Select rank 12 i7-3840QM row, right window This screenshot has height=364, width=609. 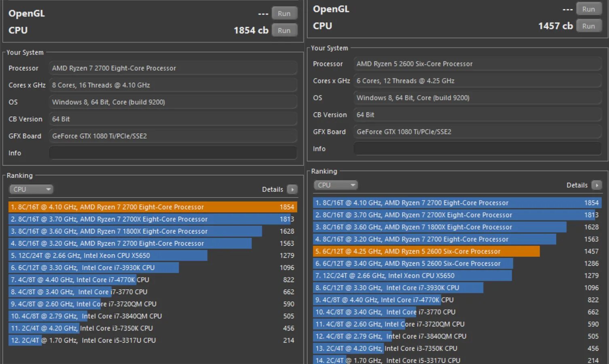457,336
